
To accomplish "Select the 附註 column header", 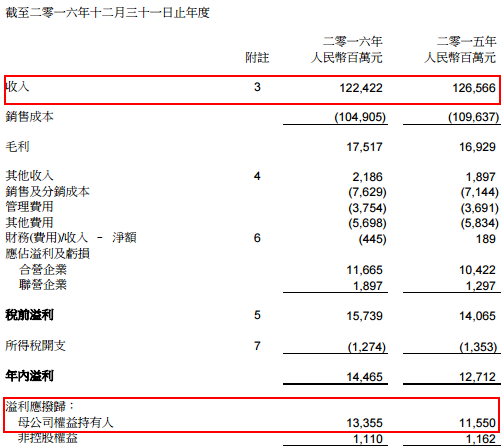I will click(257, 58).
